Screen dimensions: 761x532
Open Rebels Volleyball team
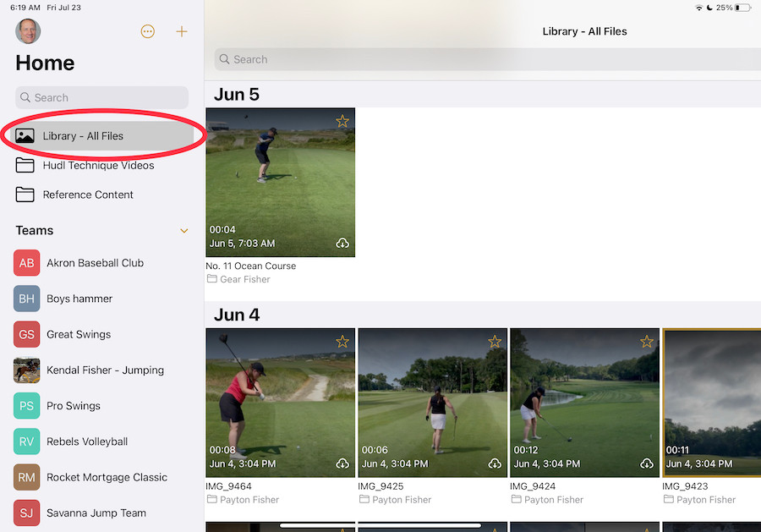(x=102, y=442)
